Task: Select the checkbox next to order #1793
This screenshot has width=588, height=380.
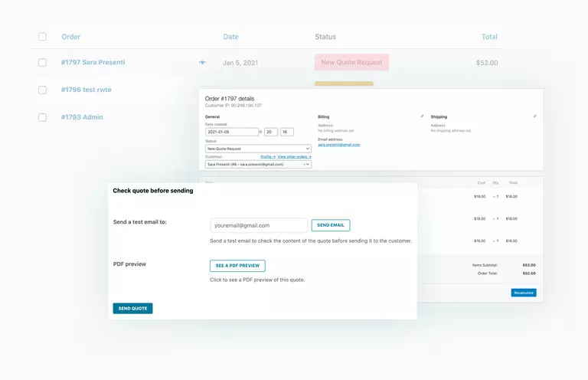Action: pos(42,117)
